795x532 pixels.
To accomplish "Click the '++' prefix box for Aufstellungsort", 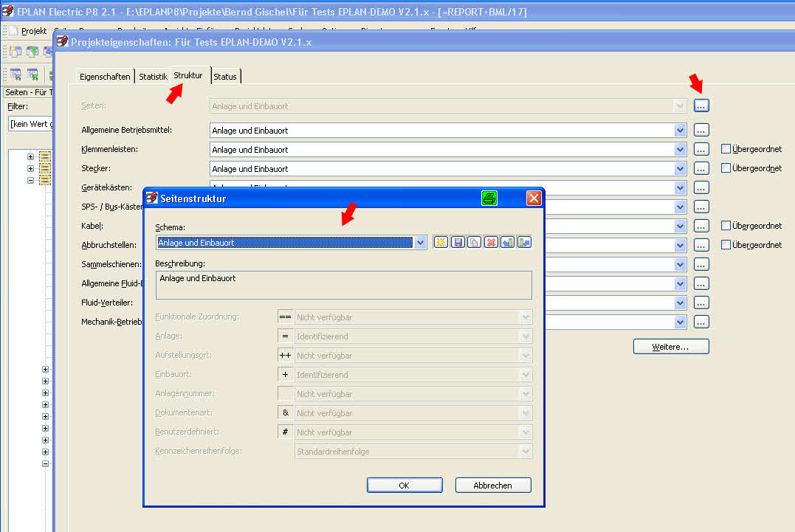I will tap(286, 356).
